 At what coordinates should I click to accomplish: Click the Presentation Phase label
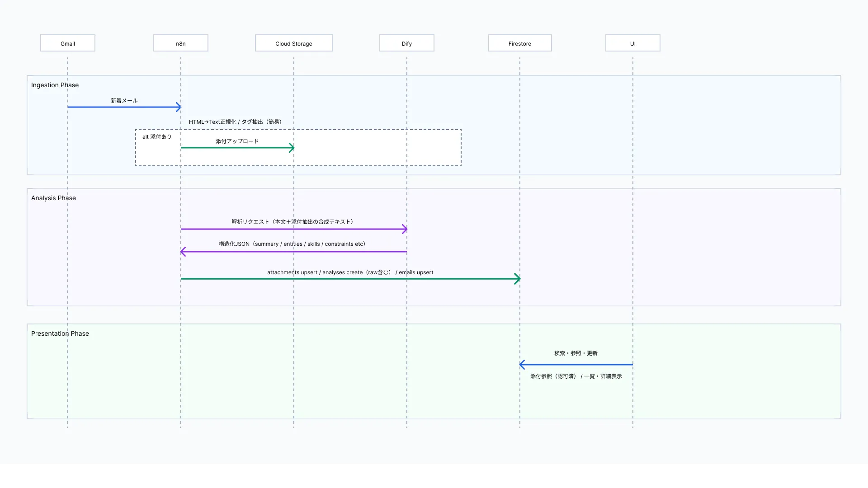point(60,333)
